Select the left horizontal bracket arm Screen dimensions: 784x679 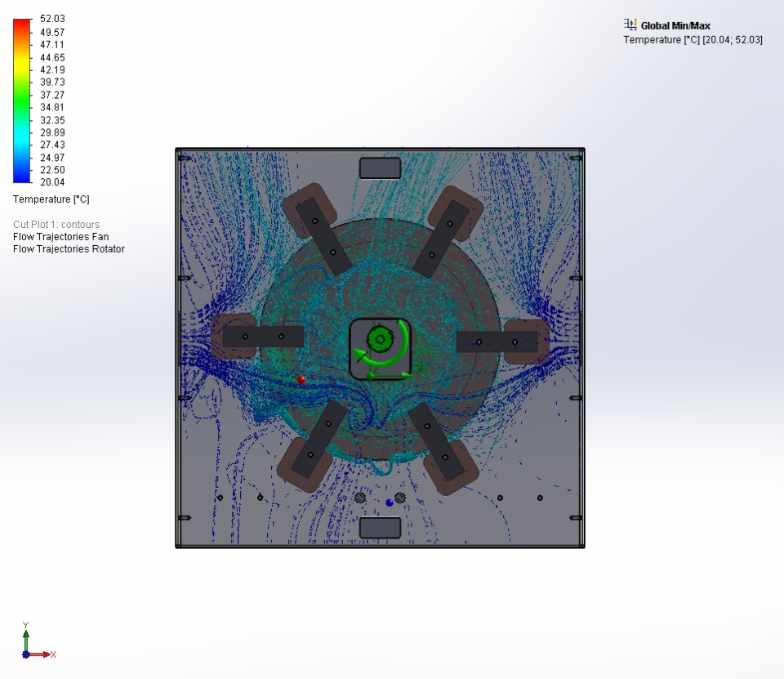coord(263,337)
